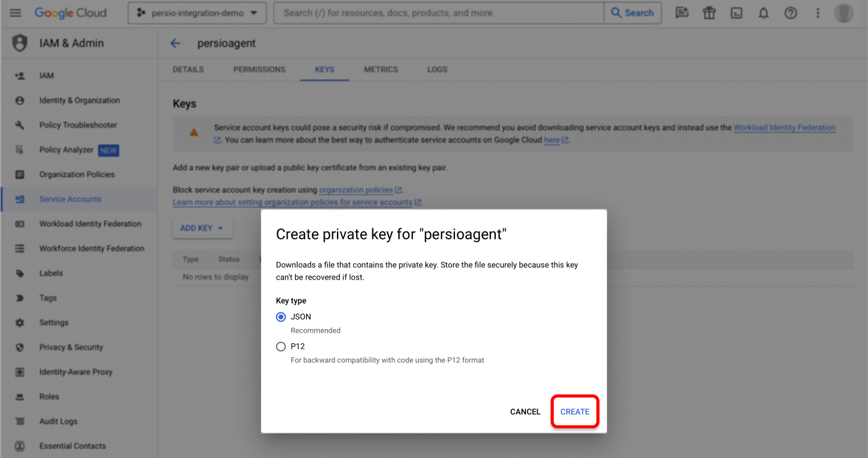Click the CREATE button in the dialog

click(575, 411)
